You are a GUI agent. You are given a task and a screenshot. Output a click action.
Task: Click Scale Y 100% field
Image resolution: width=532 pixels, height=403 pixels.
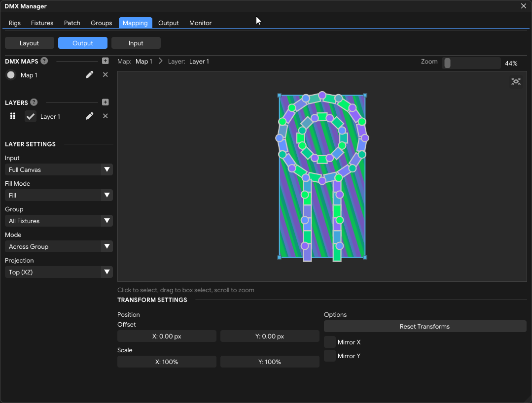pyautogui.click(x=269, y=362)
